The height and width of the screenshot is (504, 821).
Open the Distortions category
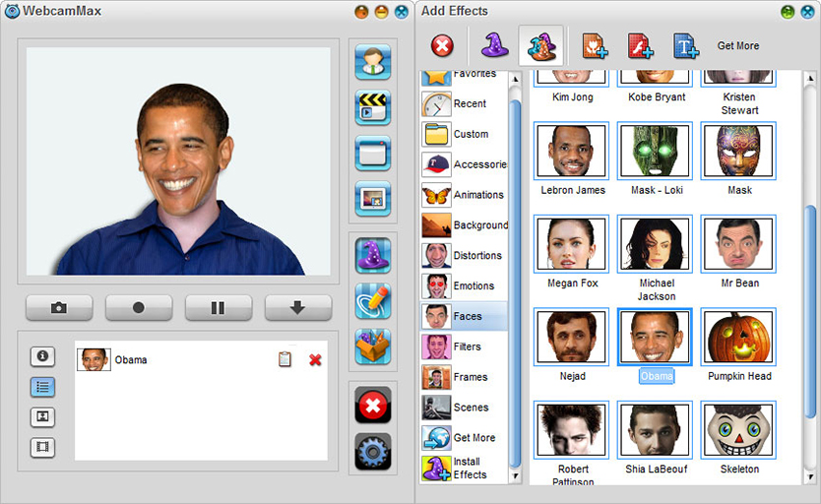pyautogui.click(x=464, y=255)
